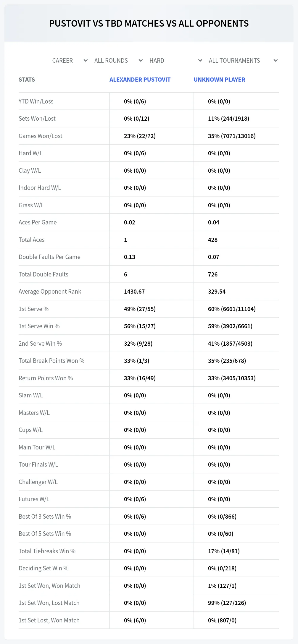The height and width of the screenshot is (644, 298).
Task: Click the Sets Won/Lost stat label
Action: 37,119
